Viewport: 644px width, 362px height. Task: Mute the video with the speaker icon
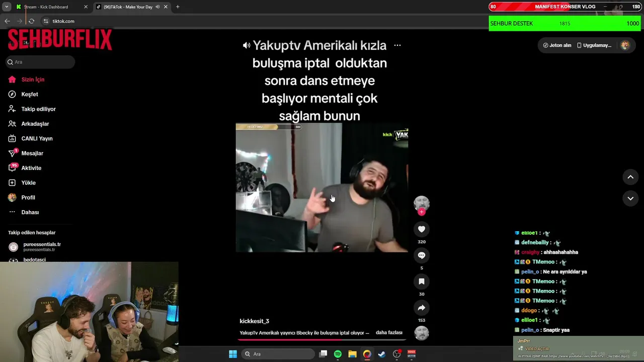coord(246,45)
